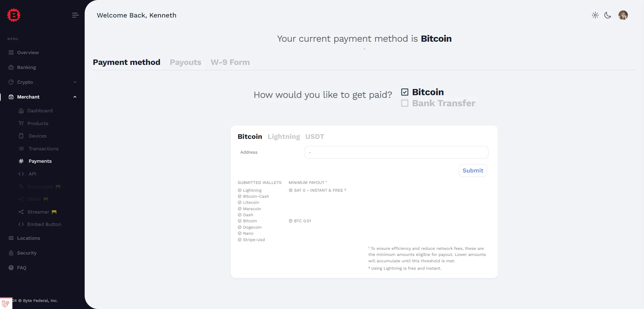Open the Locations sidebar icon
The width and height of the screenshot is (644, 309).
click(x=10, y=238)
